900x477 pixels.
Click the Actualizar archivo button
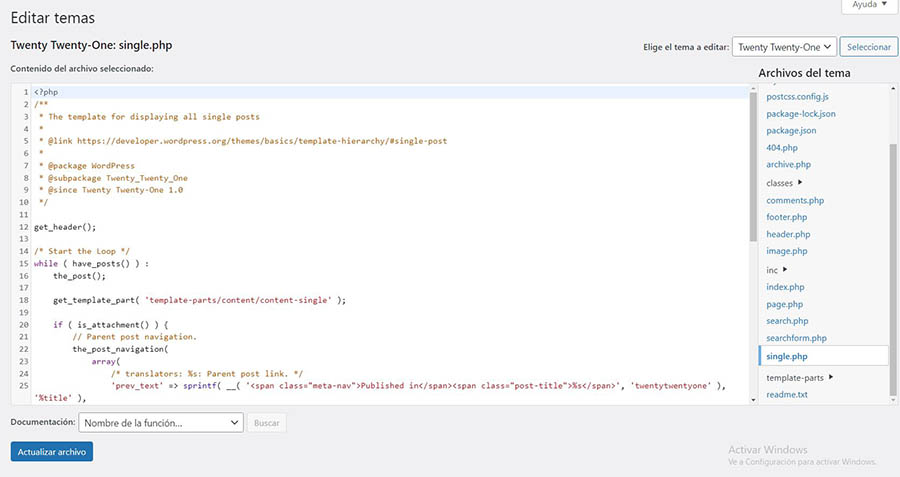tap(51, 452)
